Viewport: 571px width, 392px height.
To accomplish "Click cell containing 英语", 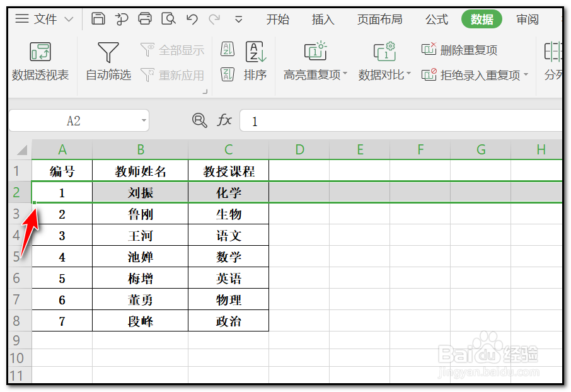I will pos(228,279).
